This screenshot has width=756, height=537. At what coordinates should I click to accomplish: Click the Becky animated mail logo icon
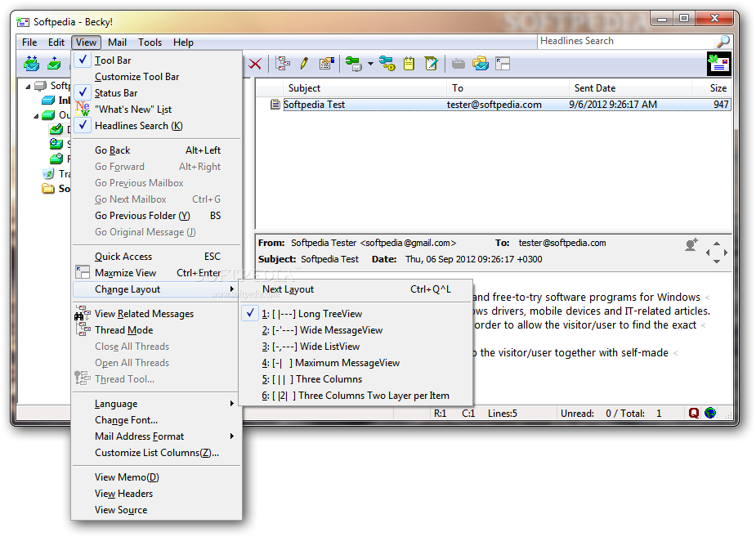(719, 64)
